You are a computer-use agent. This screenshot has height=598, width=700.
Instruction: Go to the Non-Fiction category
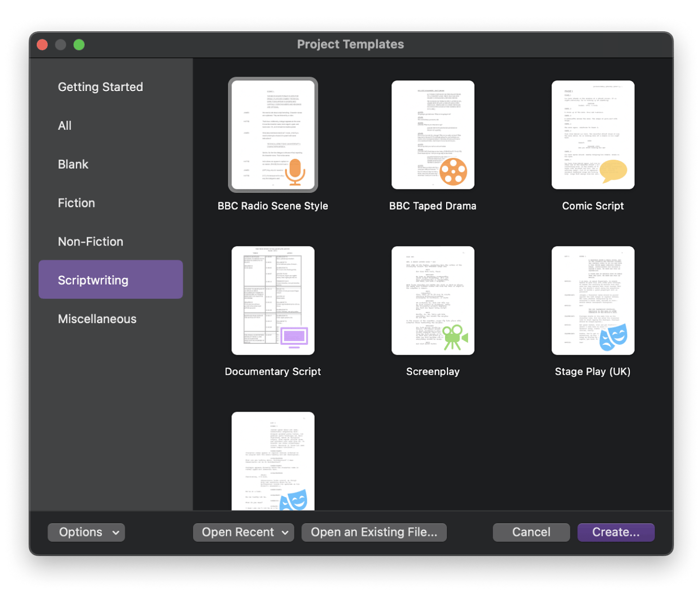tap(91, 242)
